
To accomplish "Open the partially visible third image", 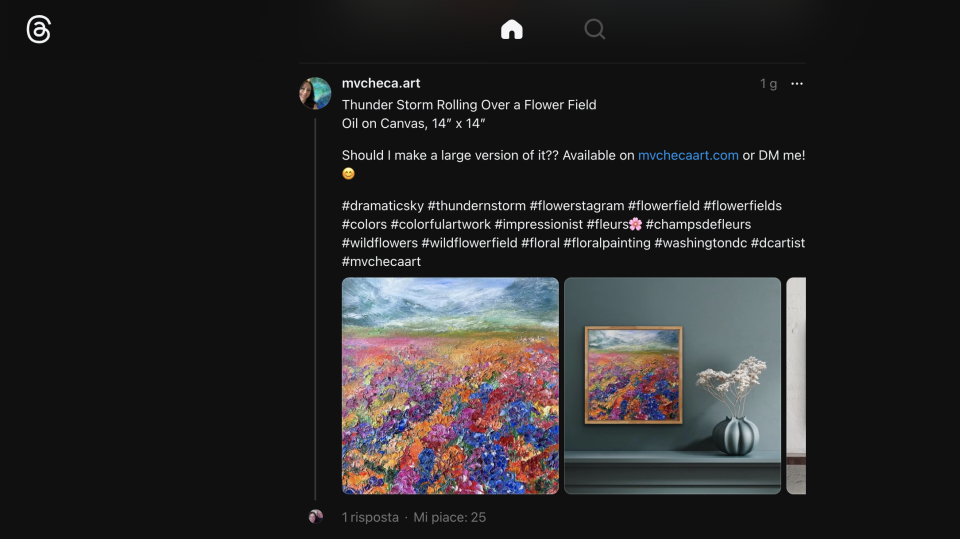I will click(x=796, y=386).
